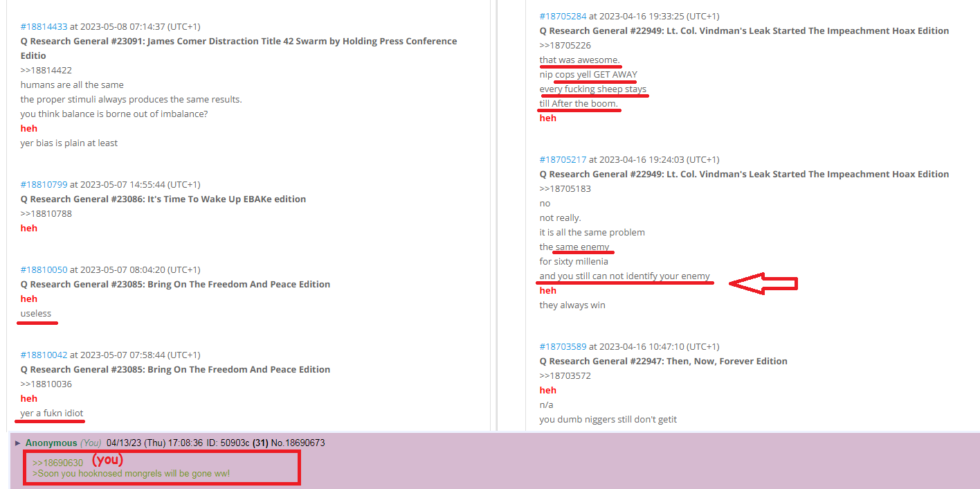Follow reply link >>18810788

46,214
